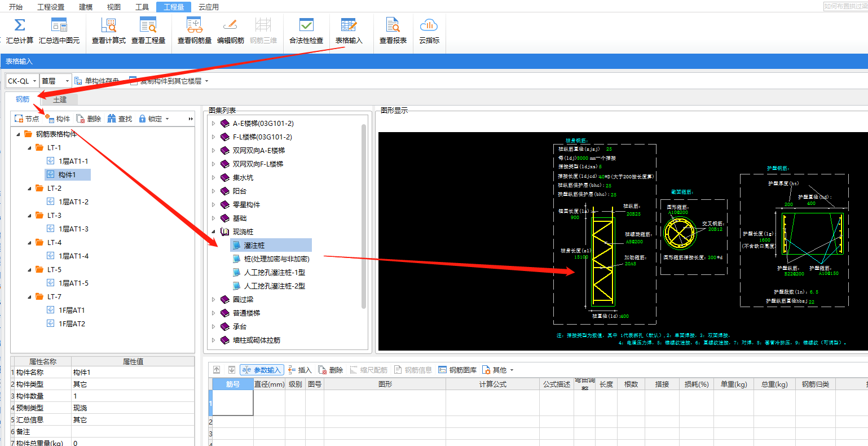Select 构件1 in component tree
Viewport: 868px width, 446px height.
tap(68, 175)
